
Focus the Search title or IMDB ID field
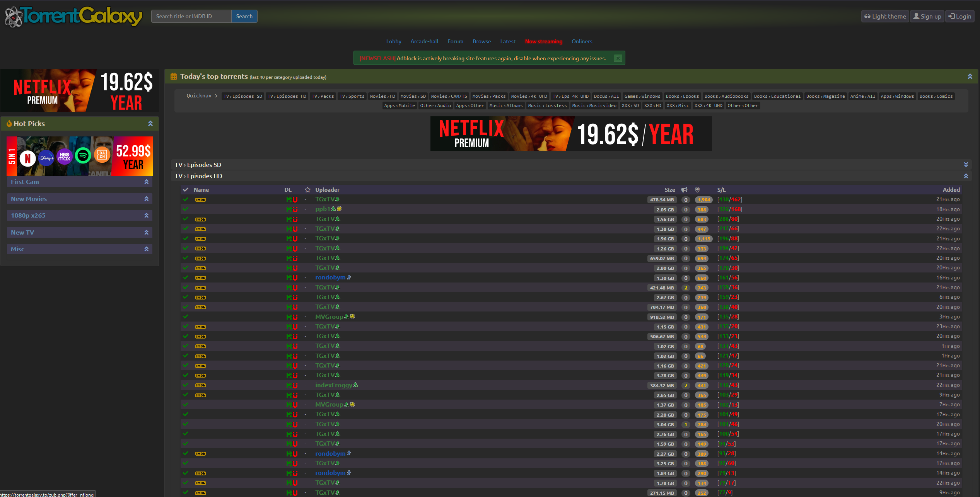click(191, 16)
